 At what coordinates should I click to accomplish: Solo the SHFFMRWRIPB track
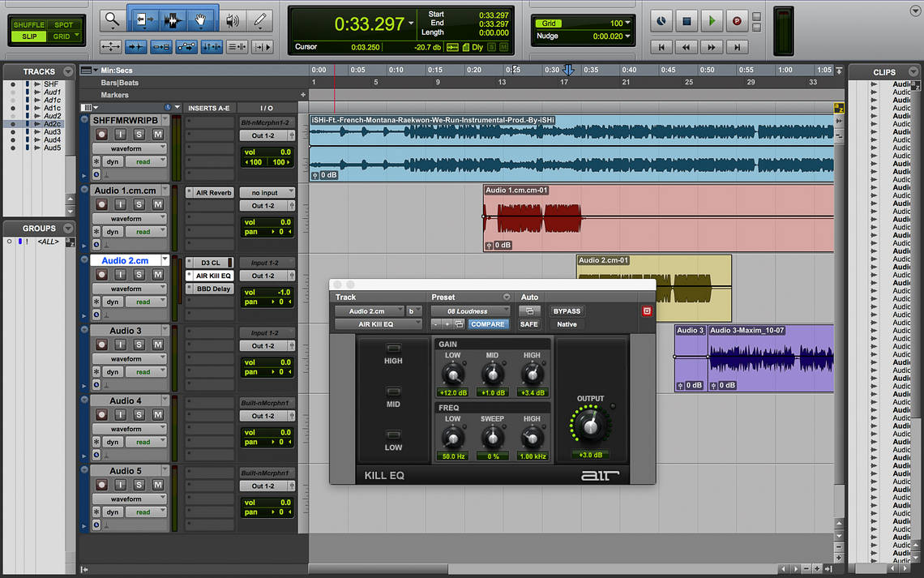tap(139, 135)
